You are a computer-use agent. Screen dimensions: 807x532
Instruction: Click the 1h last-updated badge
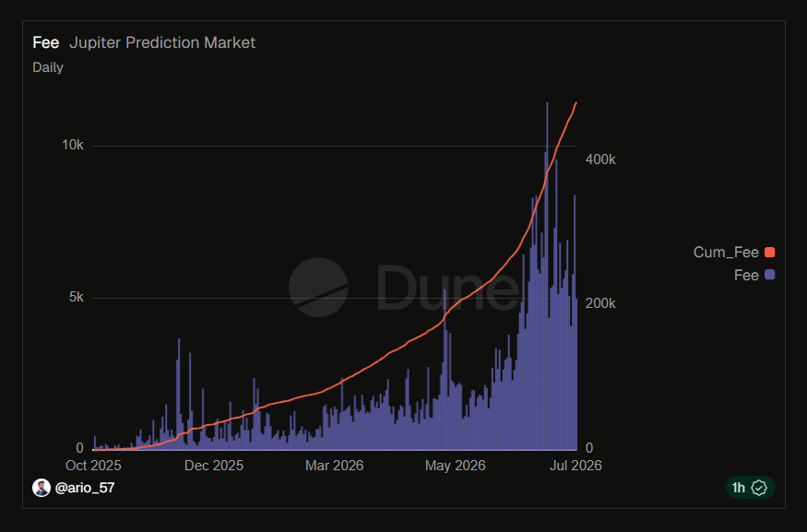click(x=750, y=487)
